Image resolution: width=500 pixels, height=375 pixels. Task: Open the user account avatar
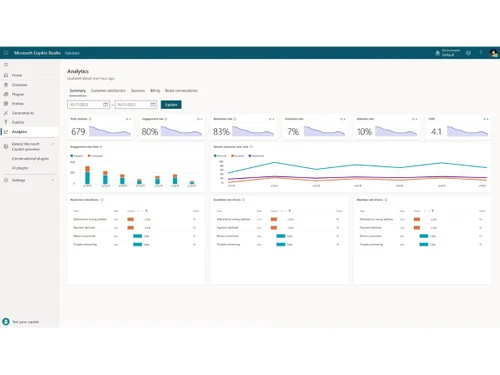click(x=493, y=53)
